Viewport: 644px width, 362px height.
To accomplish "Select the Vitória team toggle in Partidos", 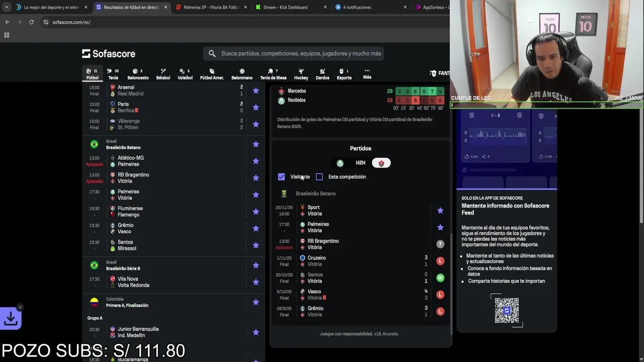I will [381, 163].
